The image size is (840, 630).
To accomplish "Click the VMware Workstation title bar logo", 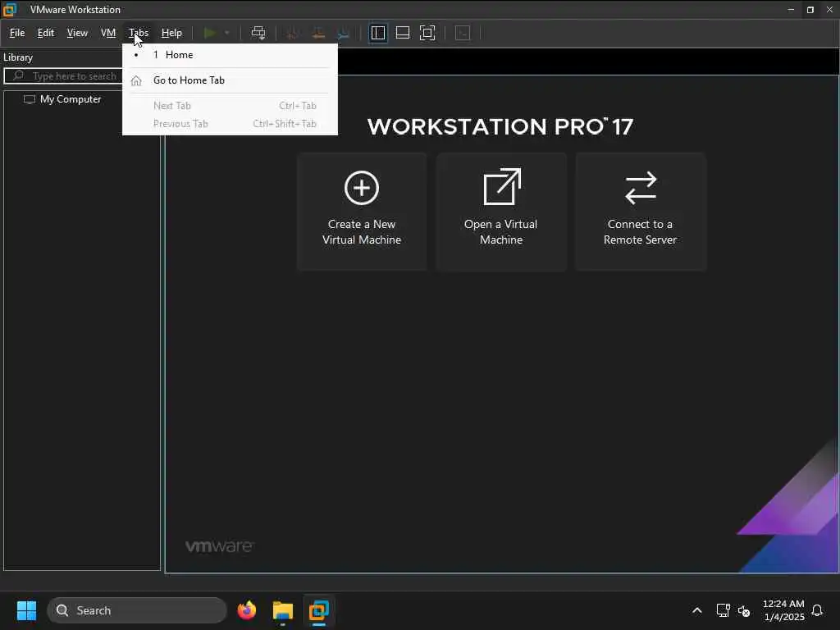I will pos(10,10).
